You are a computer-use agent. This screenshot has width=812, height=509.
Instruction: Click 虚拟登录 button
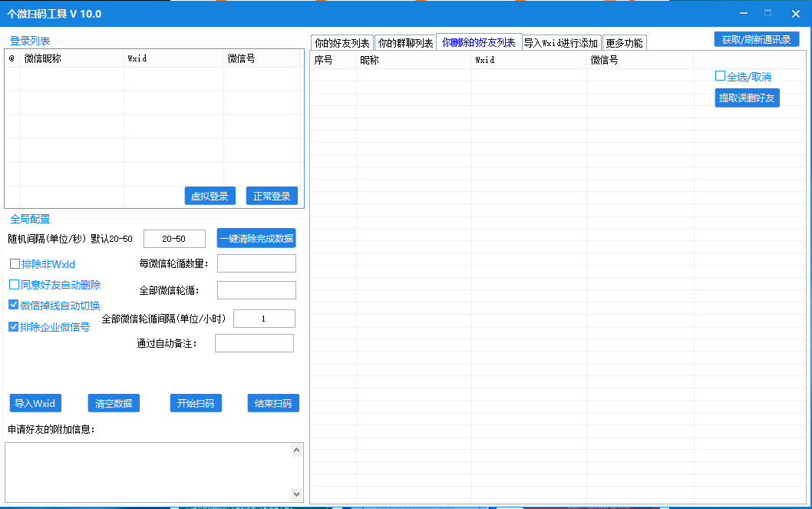[210, 196]
